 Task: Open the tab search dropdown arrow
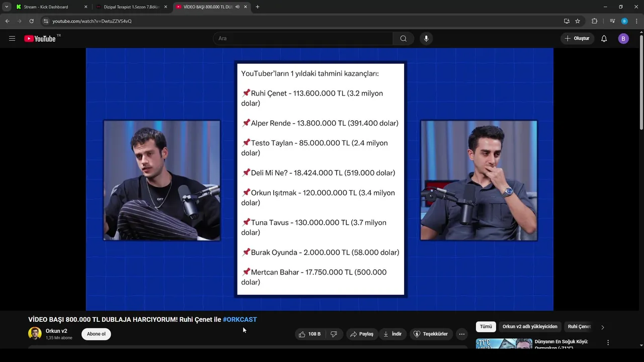tap(7, 7)
